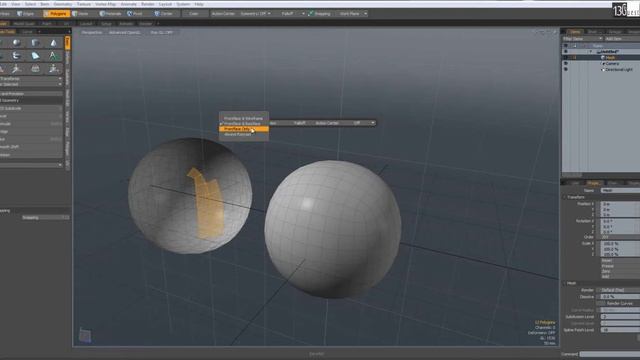The image size is (640, 360).
Task: Open the Geometry menu
Action: tap(63, 4)
